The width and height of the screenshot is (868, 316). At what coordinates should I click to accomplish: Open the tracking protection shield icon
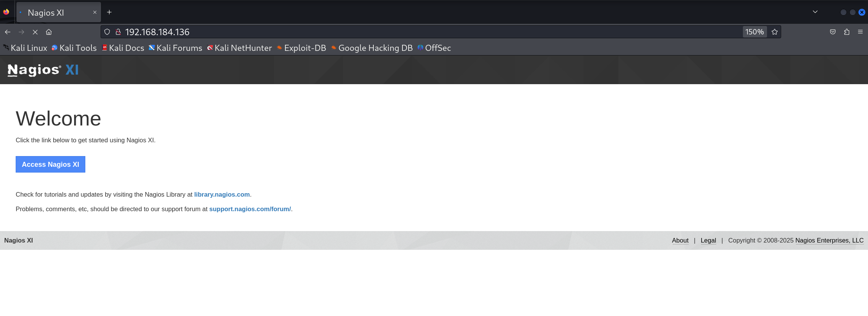click(107, 32)
